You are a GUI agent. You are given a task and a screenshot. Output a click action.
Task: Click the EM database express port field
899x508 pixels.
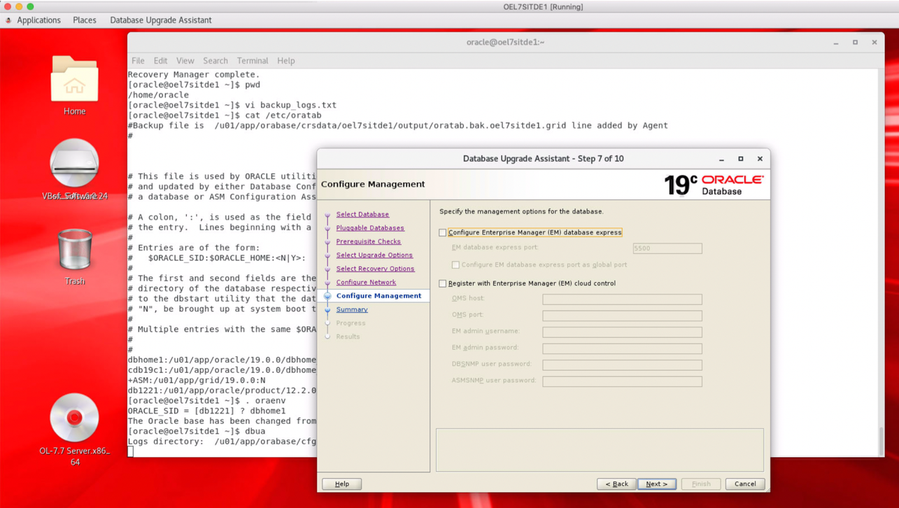pos(667,248)
